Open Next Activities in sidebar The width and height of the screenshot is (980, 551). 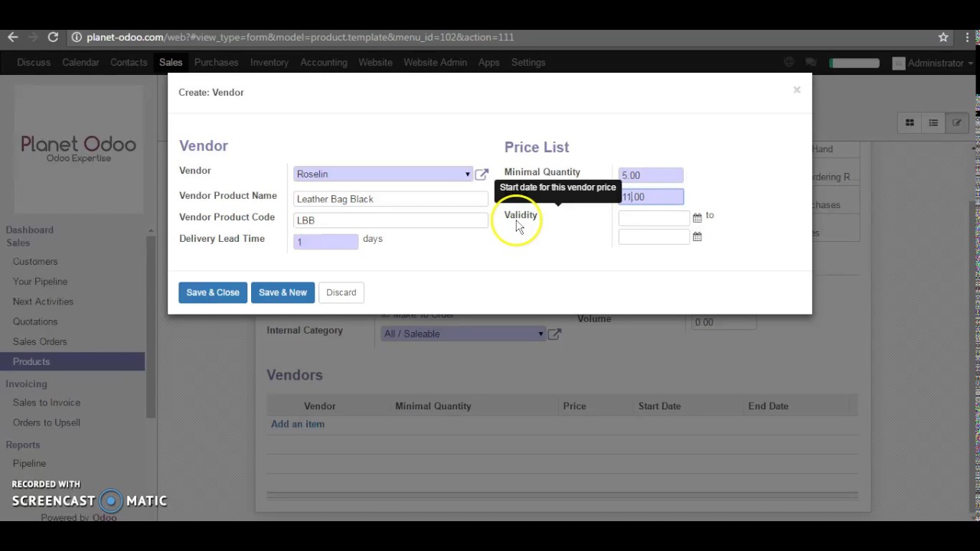pyautogui.click(x=43, y=302)
